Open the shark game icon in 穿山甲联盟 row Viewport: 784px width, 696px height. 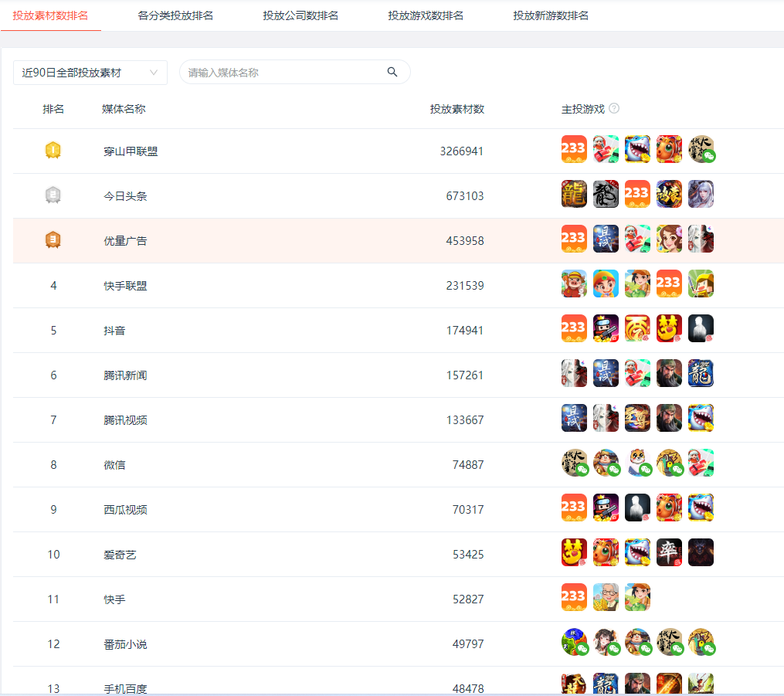[637, 149]
